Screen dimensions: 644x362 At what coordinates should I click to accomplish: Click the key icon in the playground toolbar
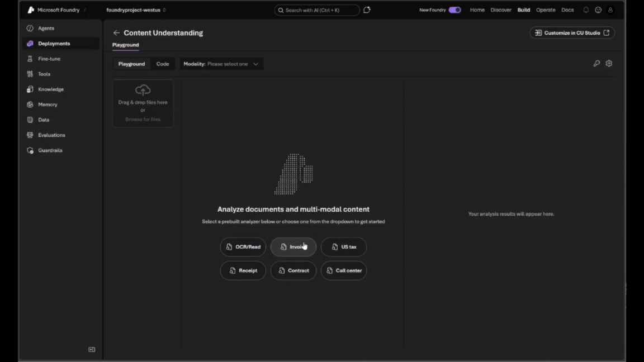point(597,64)
